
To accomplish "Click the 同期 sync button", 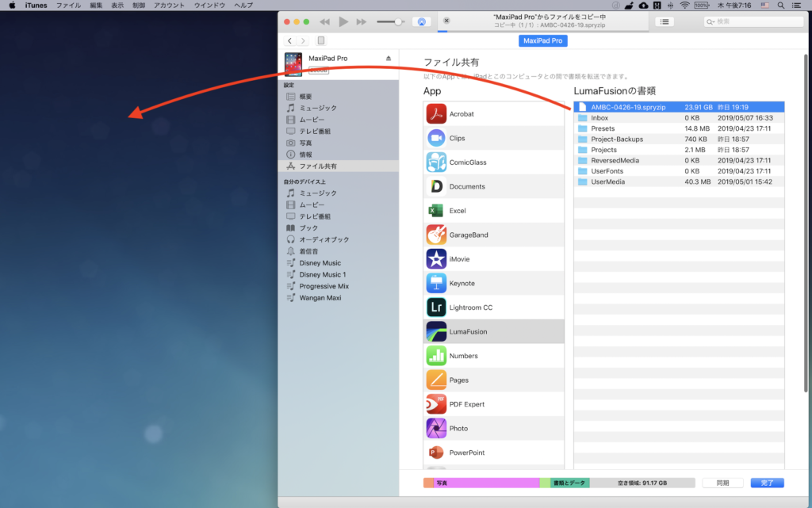I will tap(722, 483).
